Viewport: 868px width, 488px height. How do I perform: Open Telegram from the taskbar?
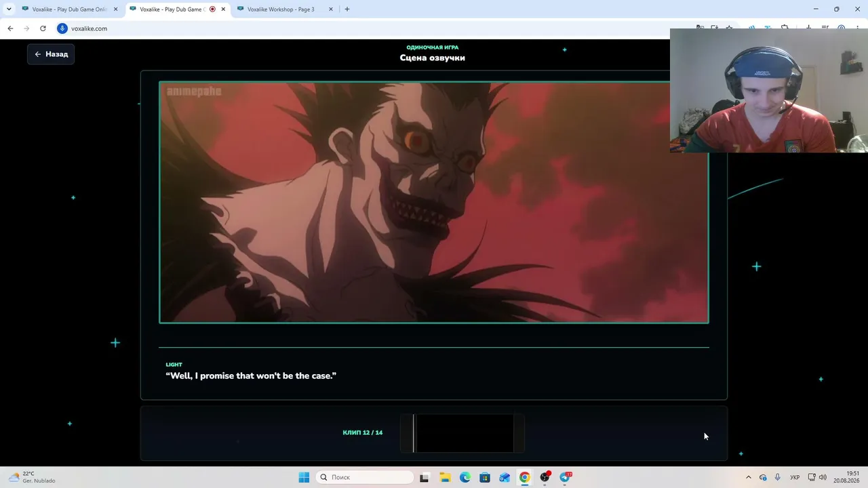[565, 477]
